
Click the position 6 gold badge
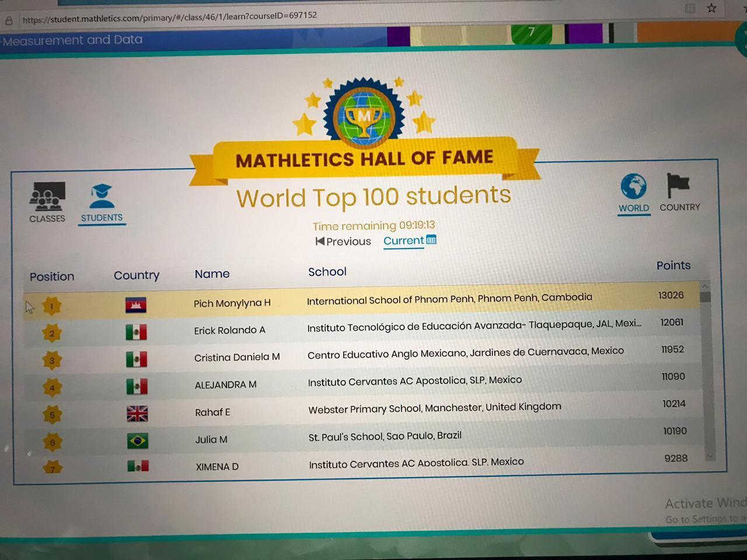pos(53,442)
